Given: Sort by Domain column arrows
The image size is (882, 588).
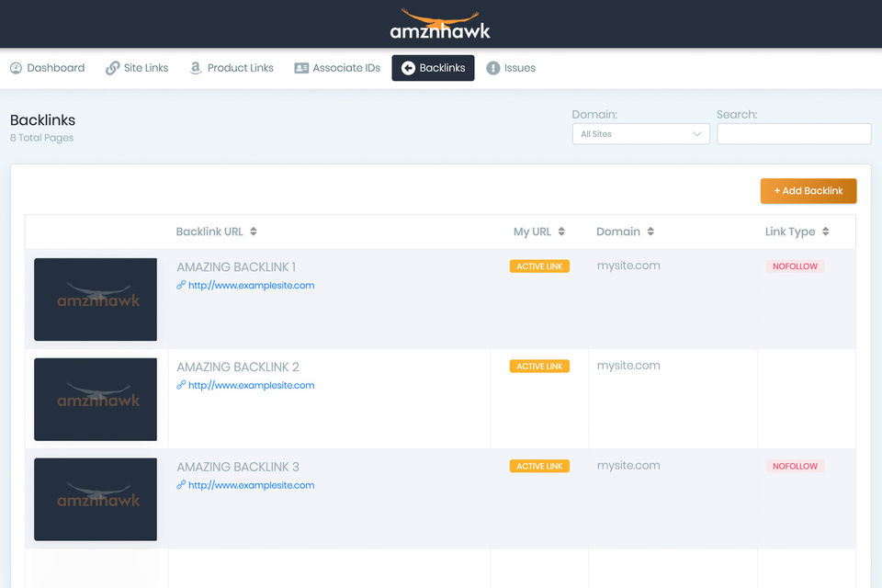Looking at the screenshot, I should point(650,232).
